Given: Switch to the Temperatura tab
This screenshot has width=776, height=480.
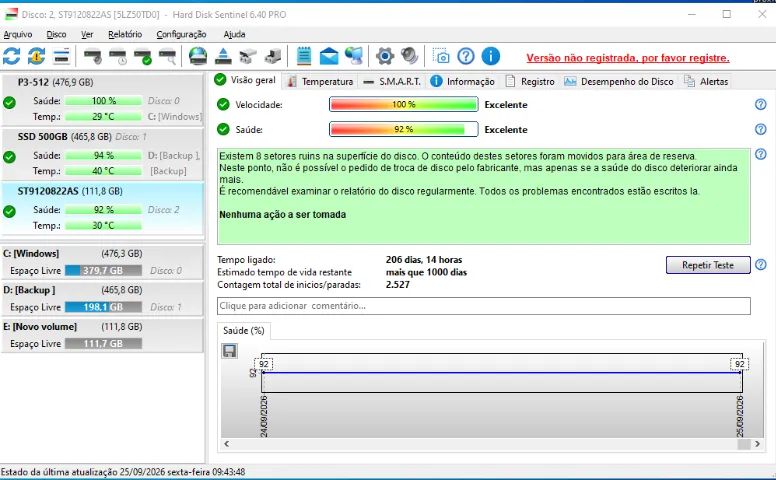Looking at the screenshot, I should click(321, 82).
